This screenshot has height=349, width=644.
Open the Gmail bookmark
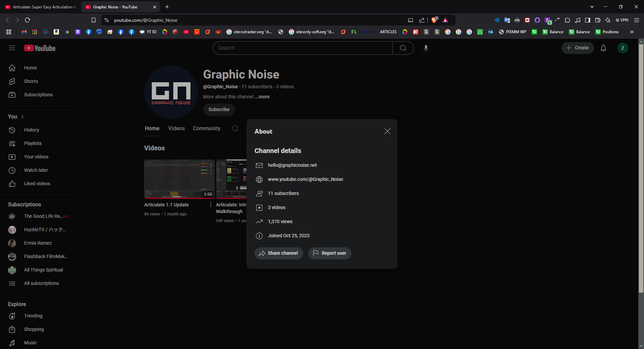[x=24, y=32]
